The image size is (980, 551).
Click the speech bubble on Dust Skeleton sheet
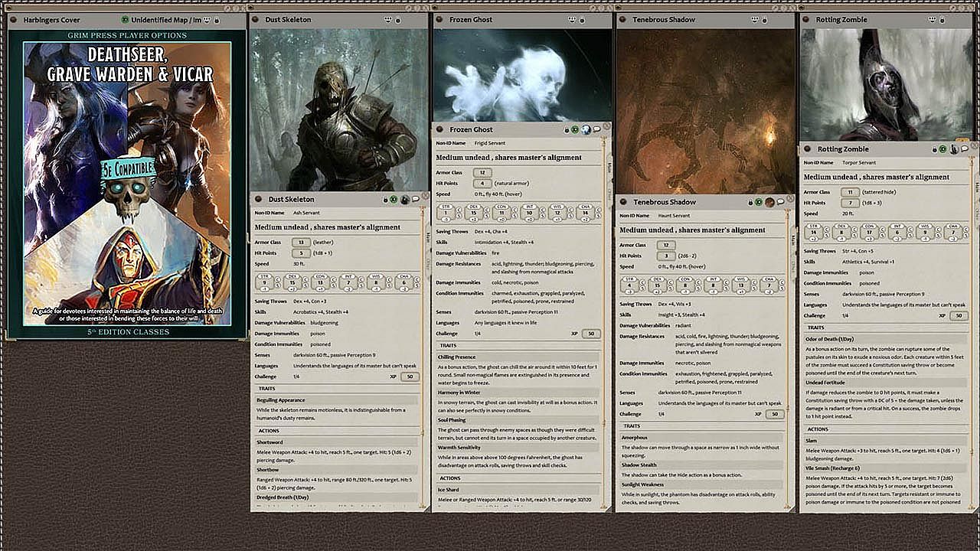415,200
